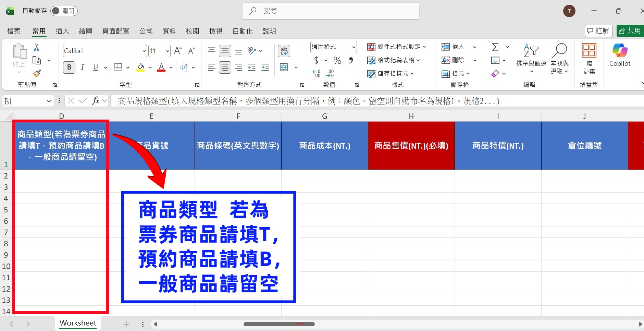Click the Copy icon in clipboard group

pos(37,61)
